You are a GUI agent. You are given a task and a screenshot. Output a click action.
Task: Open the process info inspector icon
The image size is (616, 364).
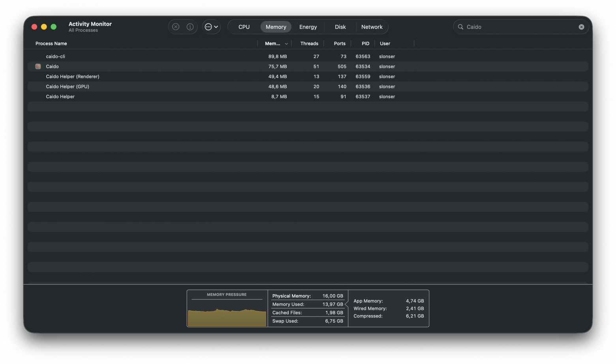pos(190,27)
